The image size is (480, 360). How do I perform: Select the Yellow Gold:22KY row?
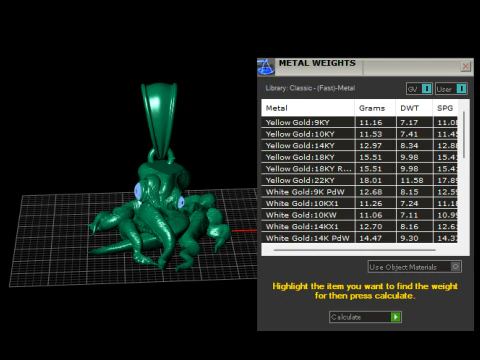point(359,180)
